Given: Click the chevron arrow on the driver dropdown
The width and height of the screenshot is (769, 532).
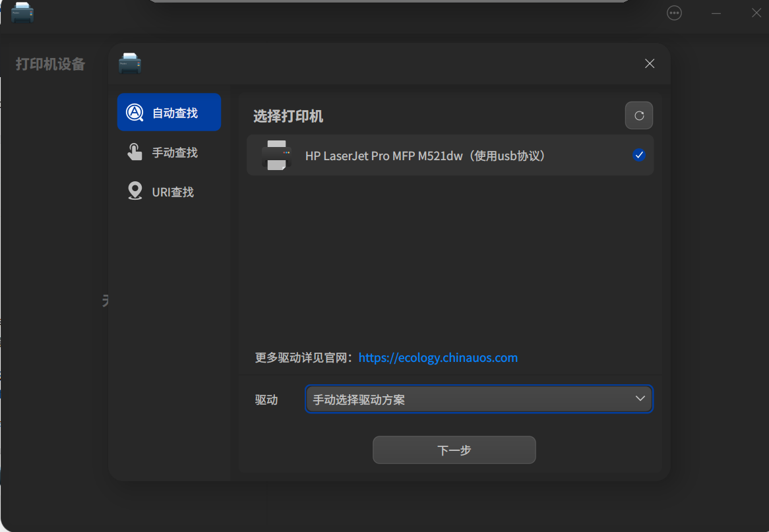Looking at the screenshot, I should click(x=639, y=398).
